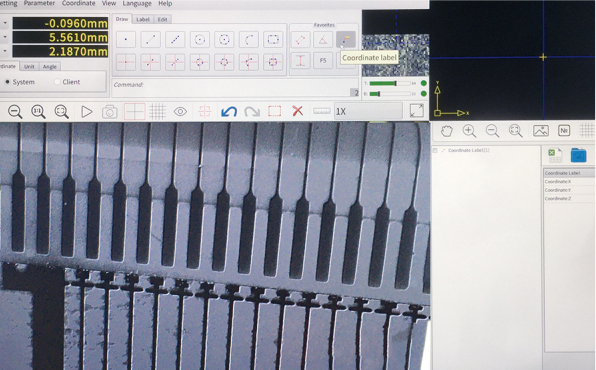The width and height of the screenshot is (596, 370).
Task: Open the Coordinate menu
Action: tap(78, 3)
